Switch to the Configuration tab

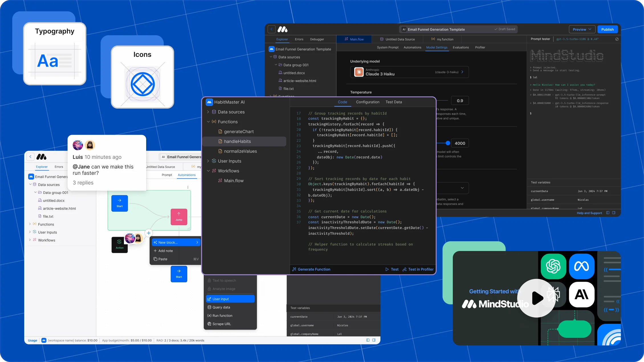(368, 102)
